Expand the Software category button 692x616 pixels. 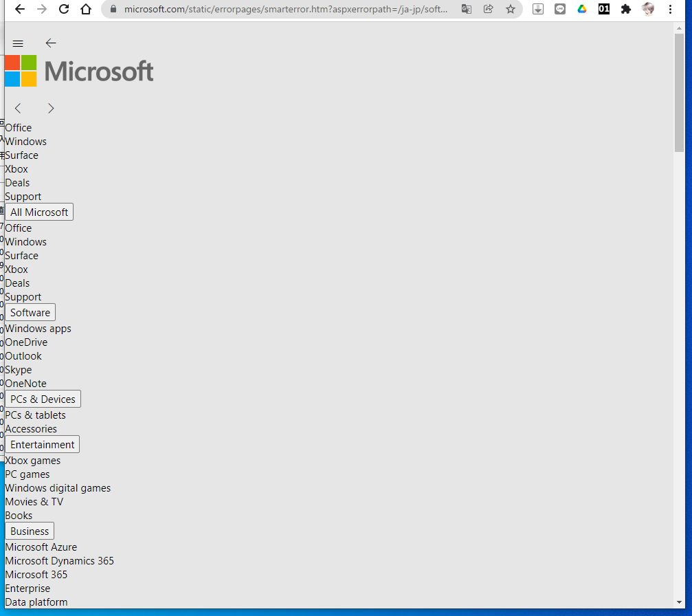click(x=30, y=313)
